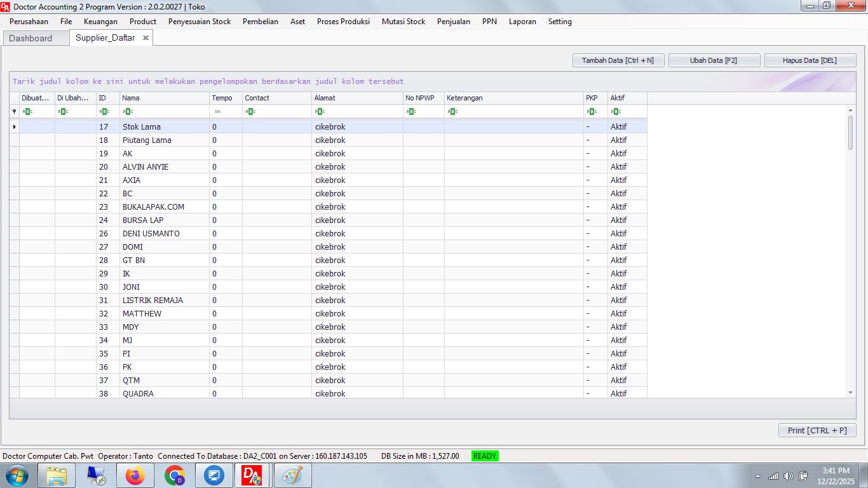
Task: Click the Tambah Data [Ctrl + N] button
Action: (x=618, y=60)
